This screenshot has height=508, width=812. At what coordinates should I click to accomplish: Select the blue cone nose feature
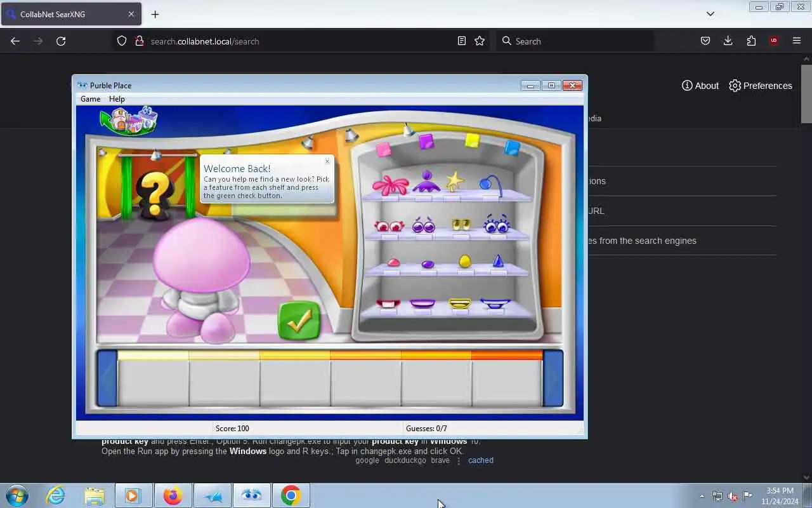[498, 260]
